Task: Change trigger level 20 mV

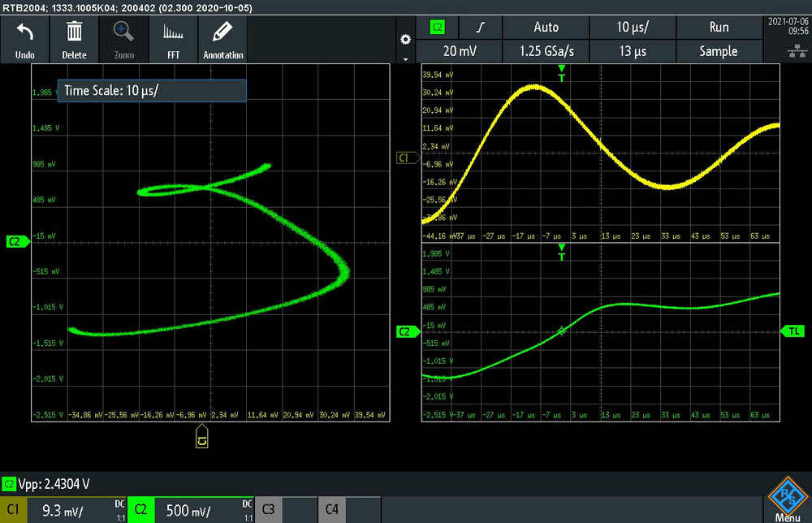Action: (460, 51)
